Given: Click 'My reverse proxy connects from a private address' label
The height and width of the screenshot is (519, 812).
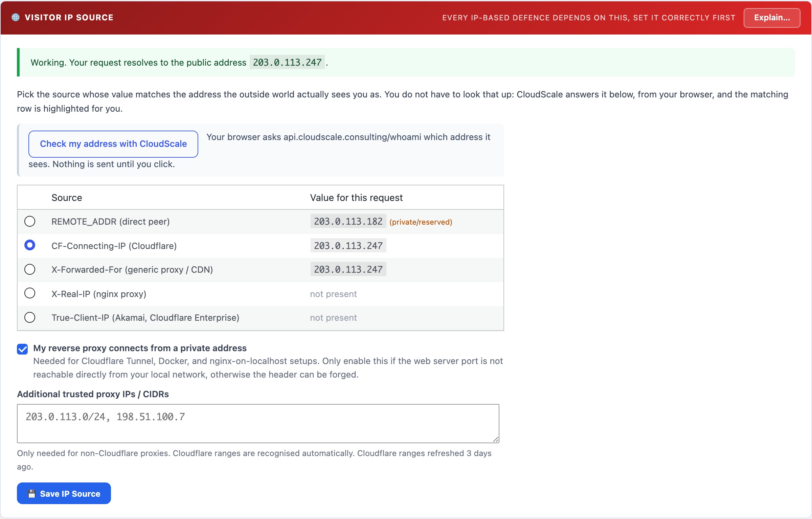Looking at the screenshot, I should [140, 348].
